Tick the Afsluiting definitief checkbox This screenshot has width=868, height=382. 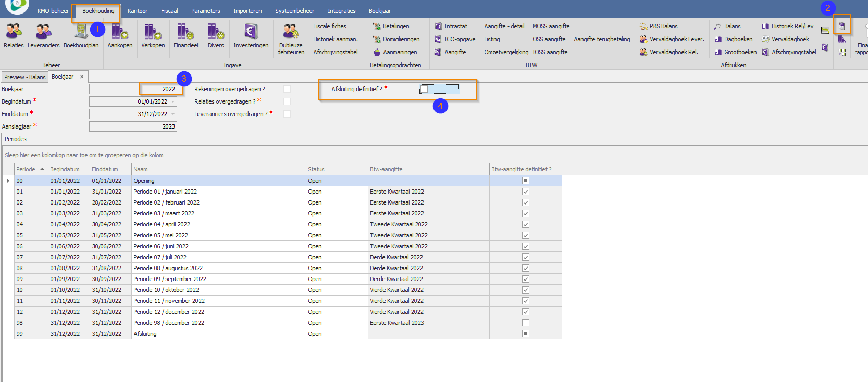pyautogui.click(x=424, y=89)
